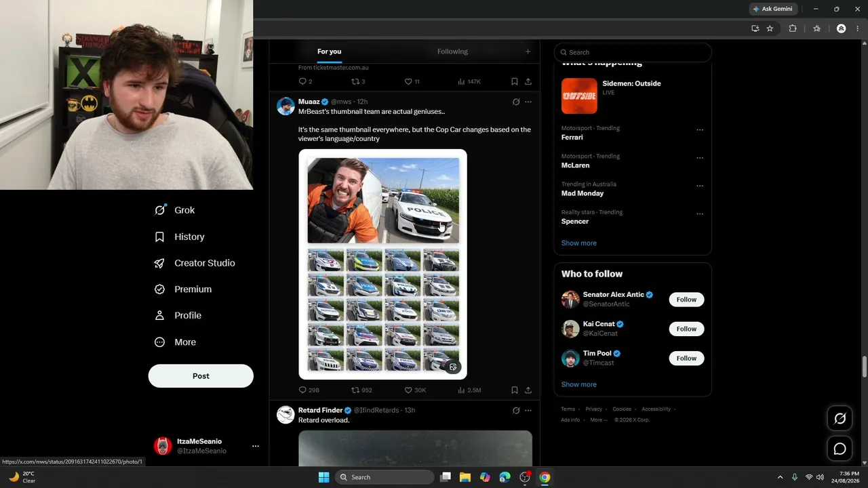Open the edit image icon on the thumbnail
Image resolution: width=868 pixels, height=488 pixels.
[x=453, y=367]
